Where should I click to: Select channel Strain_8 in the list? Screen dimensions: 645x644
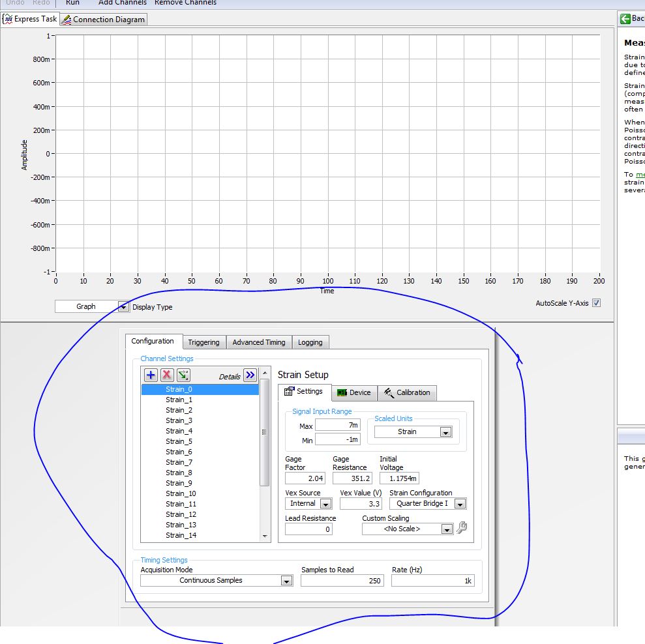200,473
